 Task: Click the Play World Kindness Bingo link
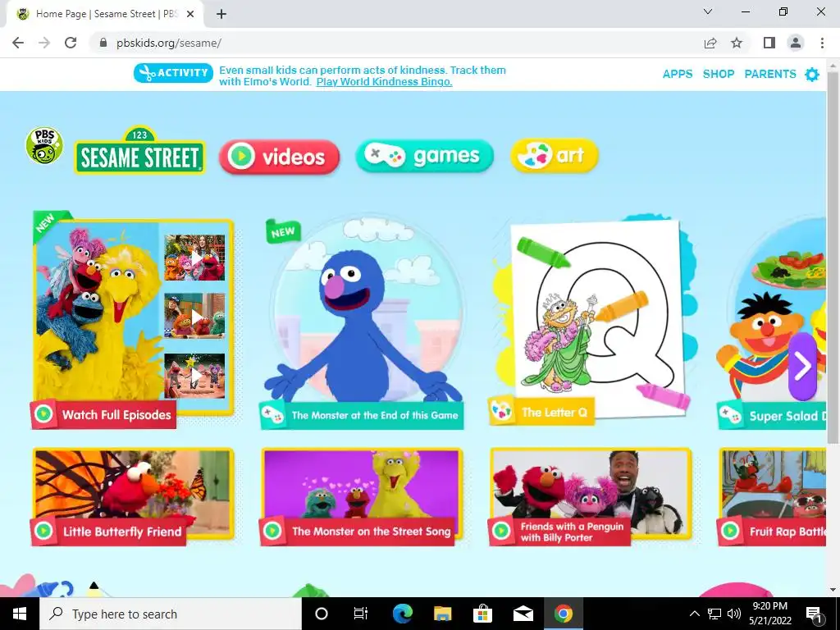(x=384, y=82)
